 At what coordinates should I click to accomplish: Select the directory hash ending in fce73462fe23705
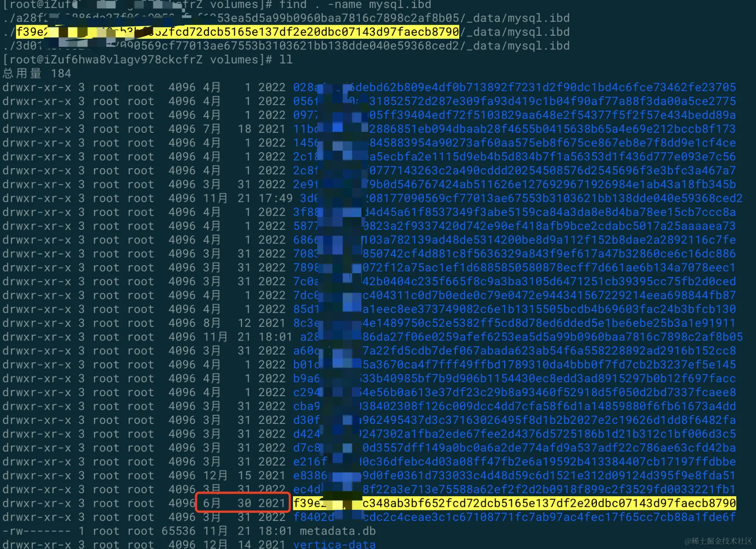514,87
